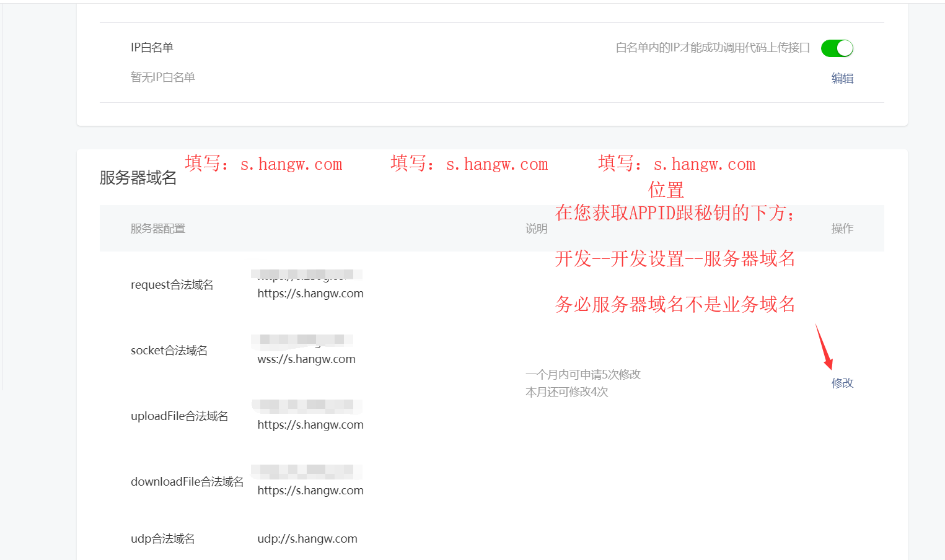Select the 本月还可修改4次 note
This screenshot has width=945, height=560.
coord(567,392)
